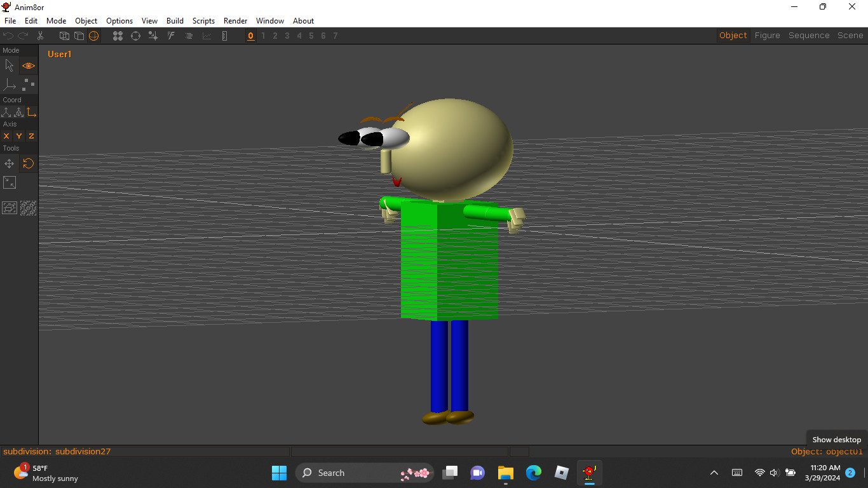
Task: Select the non-uniform Scale tool
Action: coord(9,182)
